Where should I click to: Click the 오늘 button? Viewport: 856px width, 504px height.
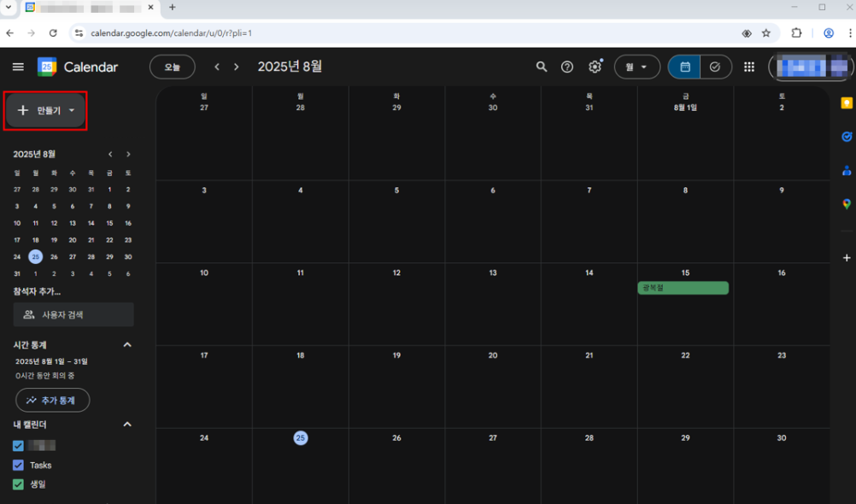(x=172, y=67)
